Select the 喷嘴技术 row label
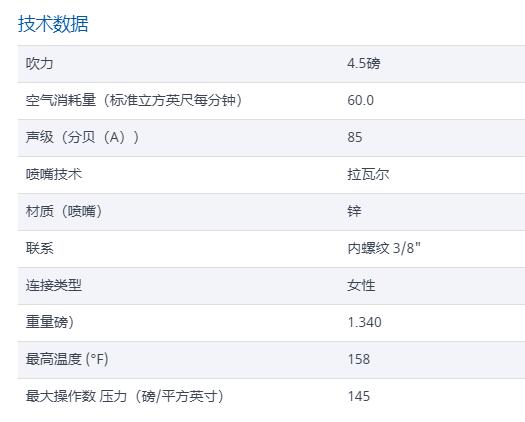This screenshot has height=422, width=525. click(x=54, y=174)
